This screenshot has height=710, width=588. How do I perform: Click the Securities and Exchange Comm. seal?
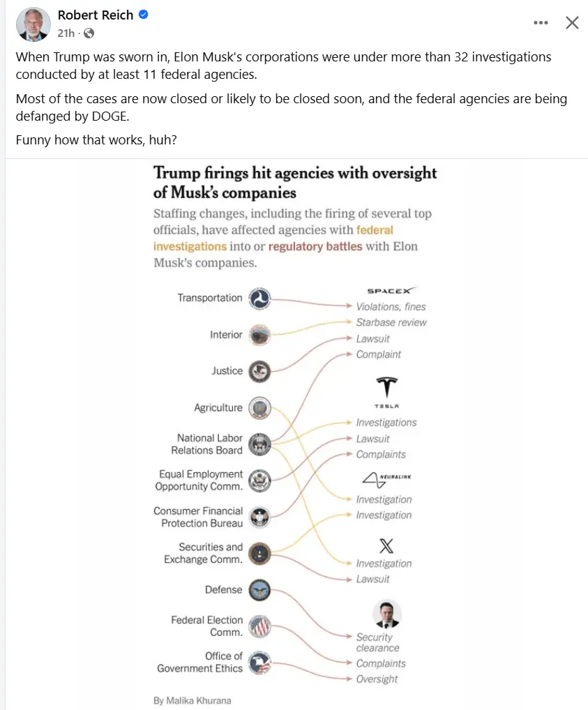[259, 553]
